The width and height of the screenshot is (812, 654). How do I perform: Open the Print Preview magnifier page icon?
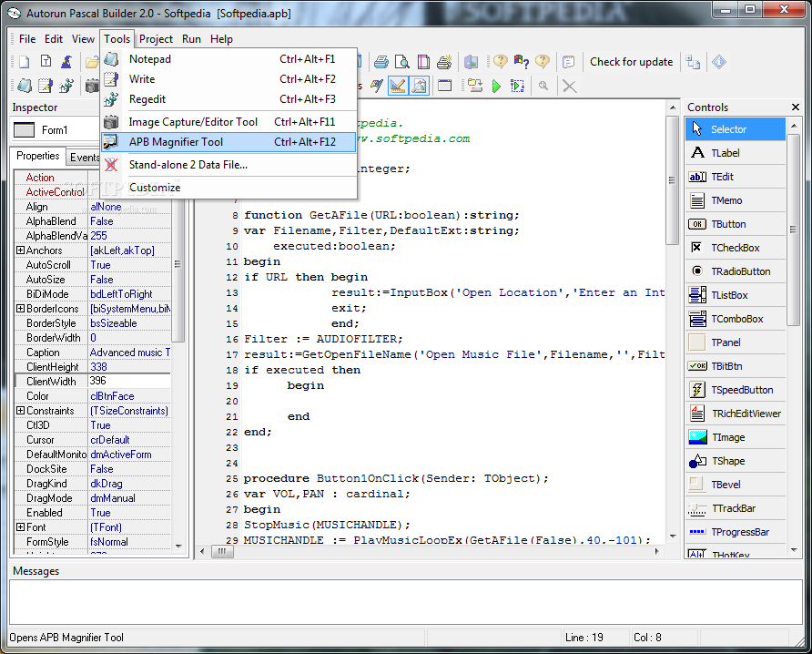[401, 62]
